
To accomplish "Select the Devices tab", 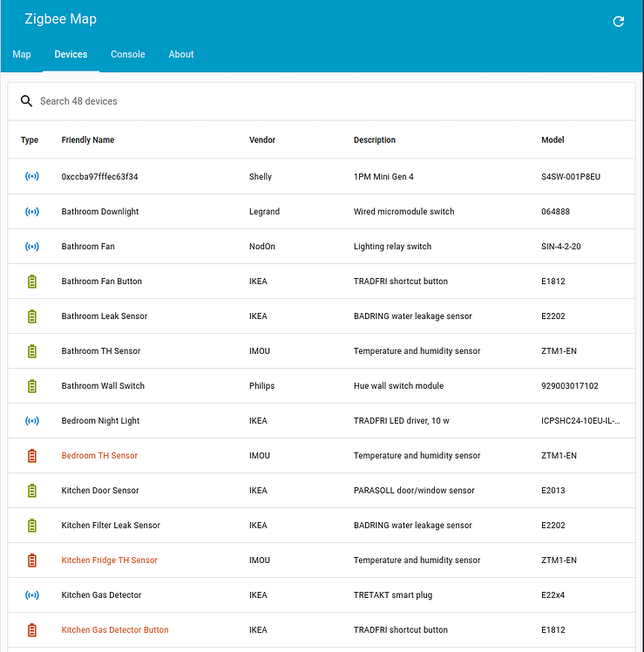I will [x=71, y=54].
